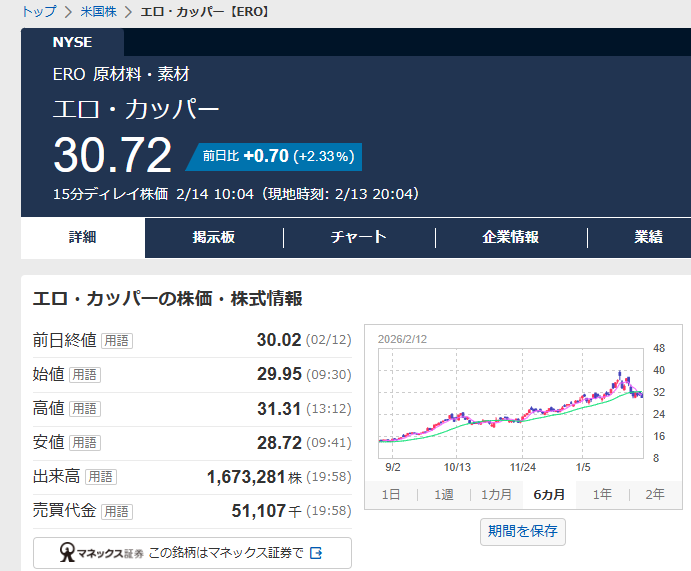
Task: Click 用語 badge next to 始値
Action: 85,375
